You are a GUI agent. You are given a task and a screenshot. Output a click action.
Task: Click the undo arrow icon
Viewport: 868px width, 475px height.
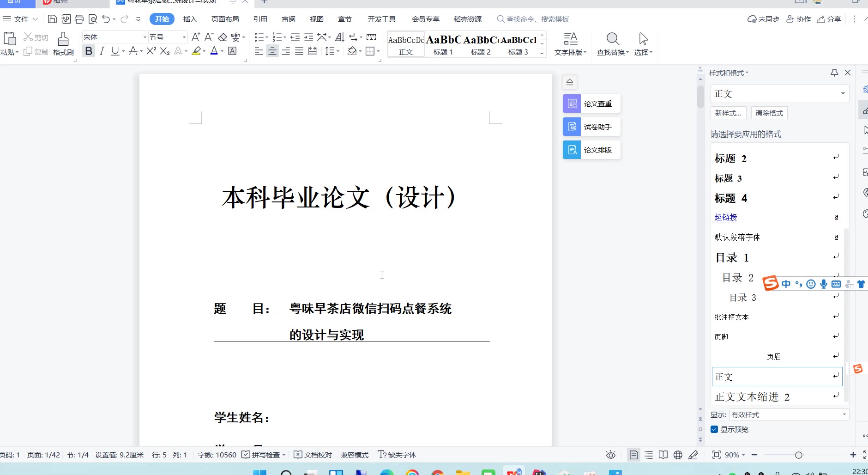[x=106, y=19]
